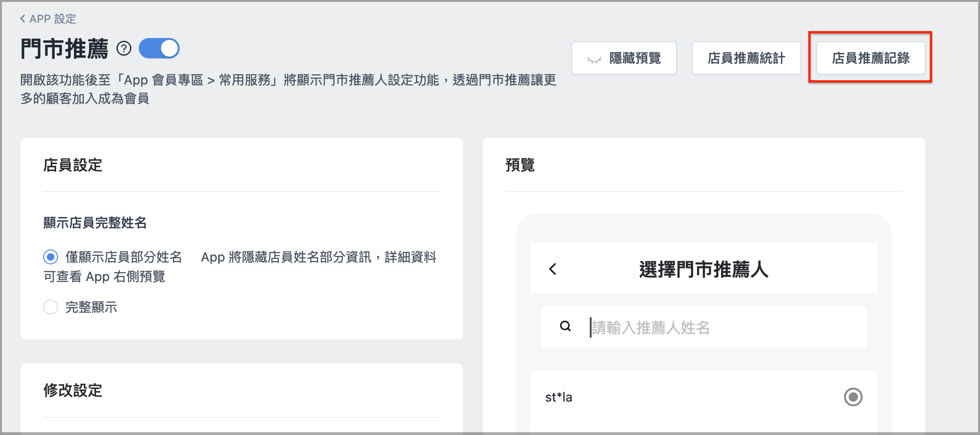The image size is (980, 435).
Task: Click the 顯示店員完整姓名 label
Action: point(95,223)
